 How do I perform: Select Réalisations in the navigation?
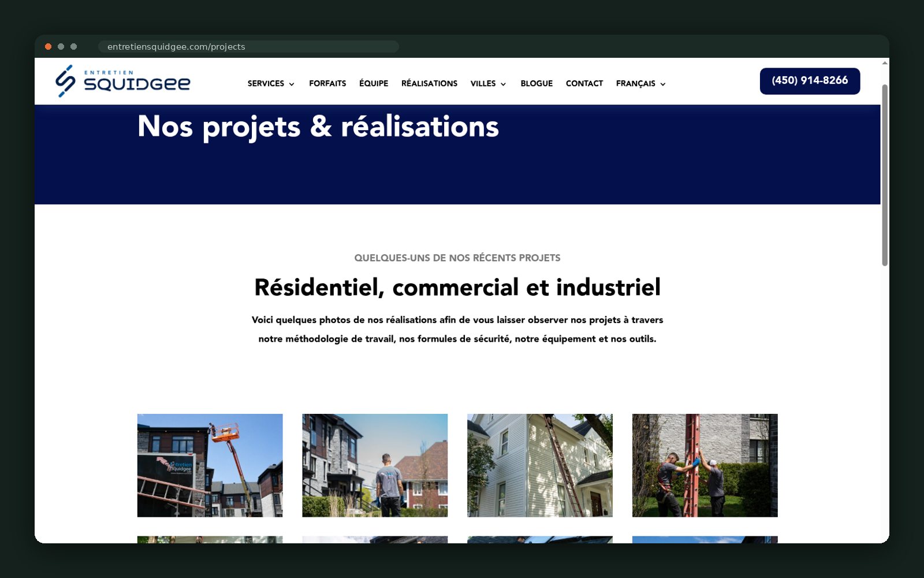tap(429, 83)
